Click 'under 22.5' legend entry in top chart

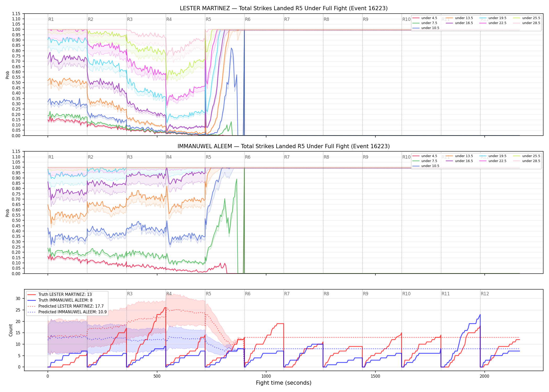click(x=493, y=23)
